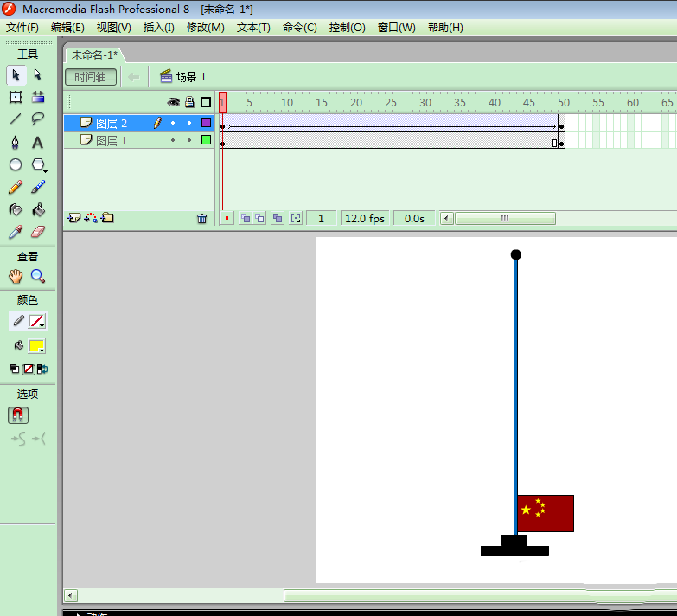Open the 插入(I) menu
This screenshot has height=616, width=677.
coord(159,28)
